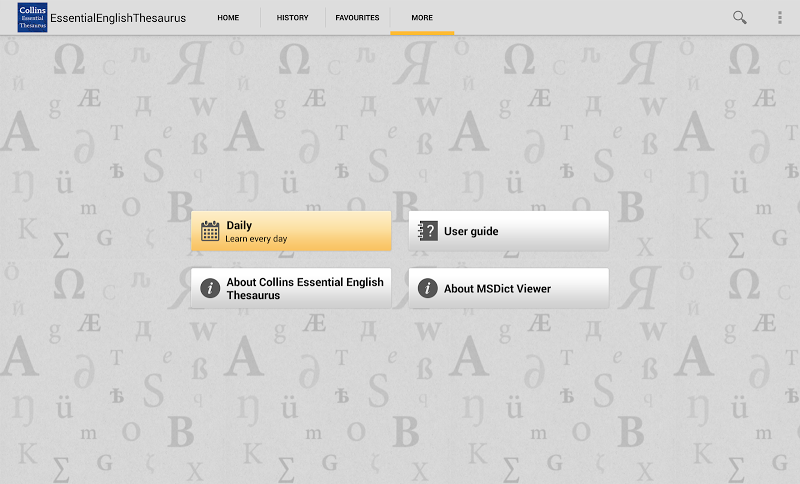Switch to the HOME tab
The image size is (800, 484).
228,17
